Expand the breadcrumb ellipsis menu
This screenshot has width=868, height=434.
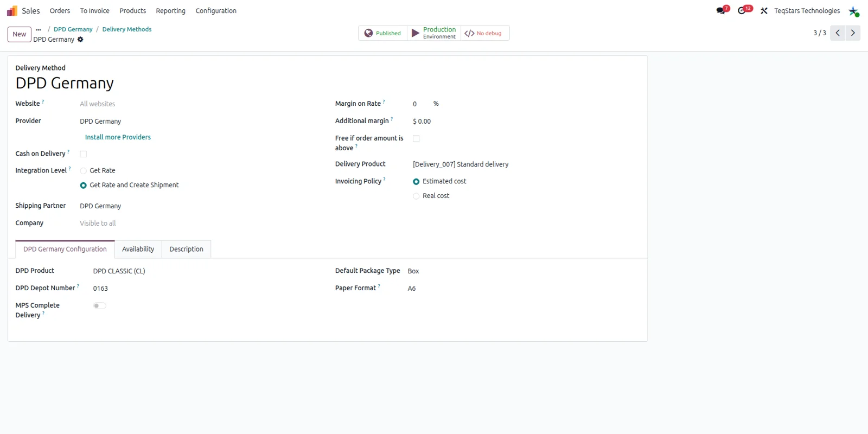point(39,29)
